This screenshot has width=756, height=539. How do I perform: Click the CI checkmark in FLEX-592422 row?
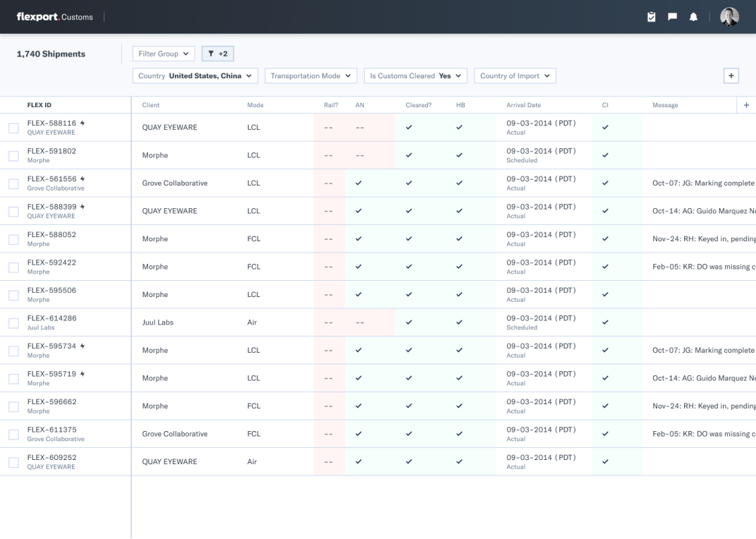(x=605, y=267)
